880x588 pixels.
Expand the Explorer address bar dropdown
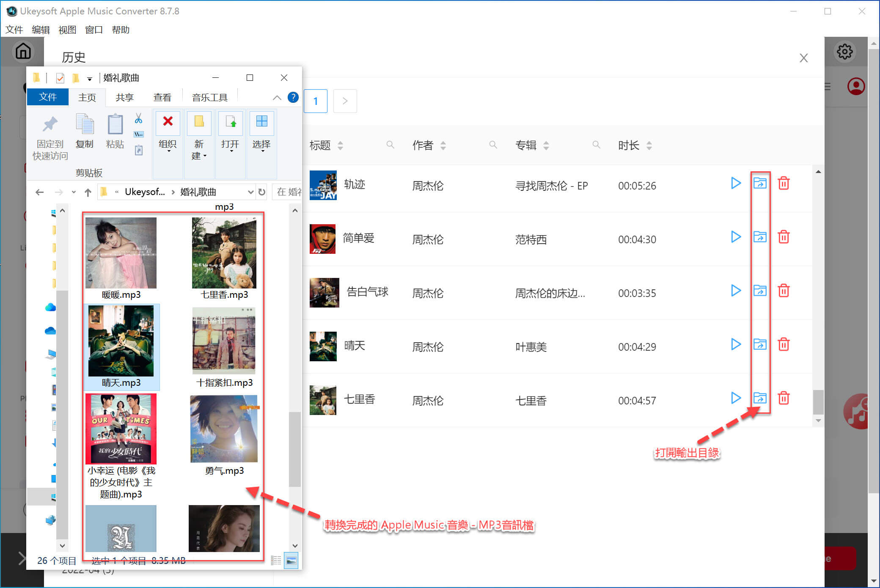250,192
